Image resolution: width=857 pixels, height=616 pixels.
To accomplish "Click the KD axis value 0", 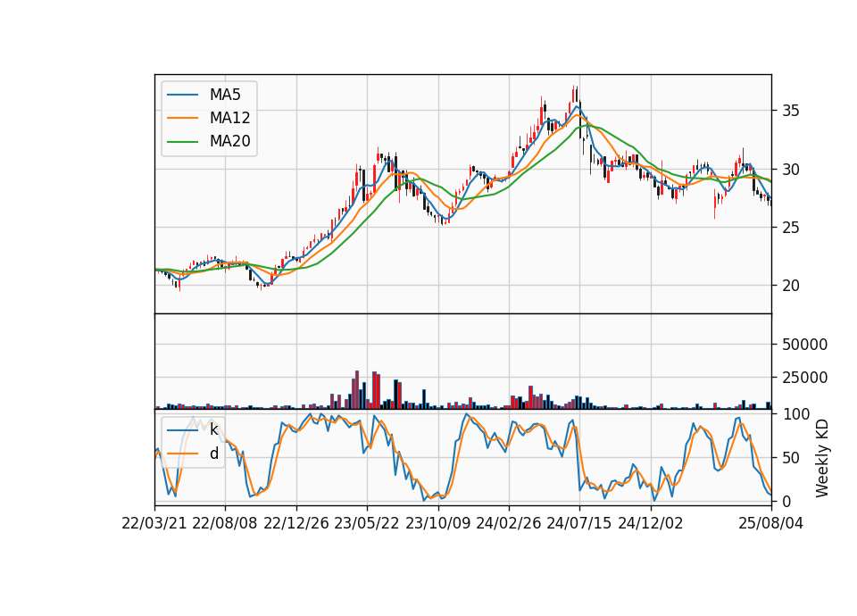I will pyautogui.click(x=787, y=501).
